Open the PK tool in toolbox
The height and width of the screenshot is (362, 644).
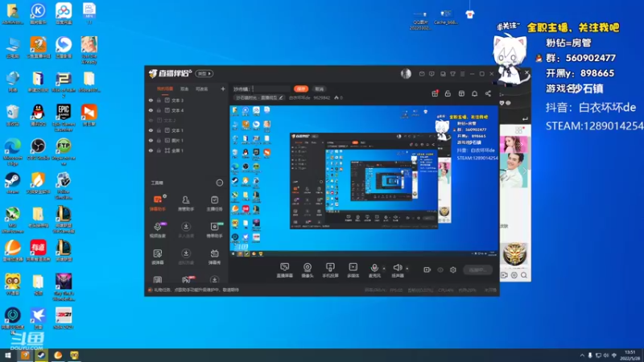click(x=187, y=279)
